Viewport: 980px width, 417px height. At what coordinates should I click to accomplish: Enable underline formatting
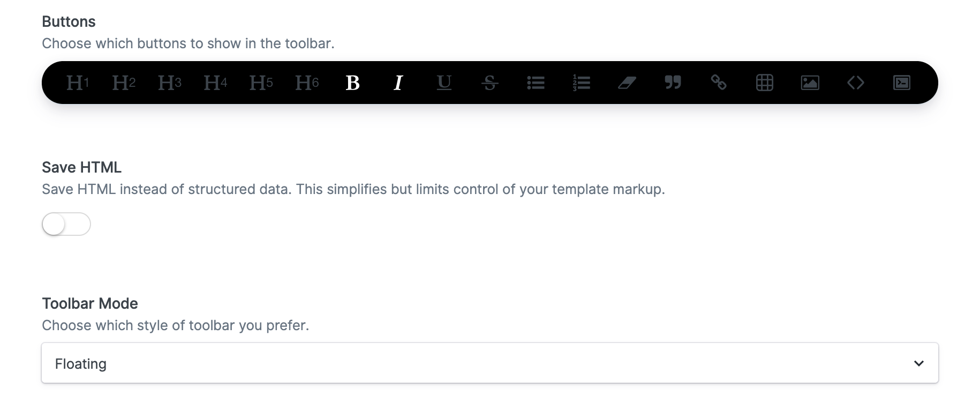pyautogui.click(x=443, y=83)
